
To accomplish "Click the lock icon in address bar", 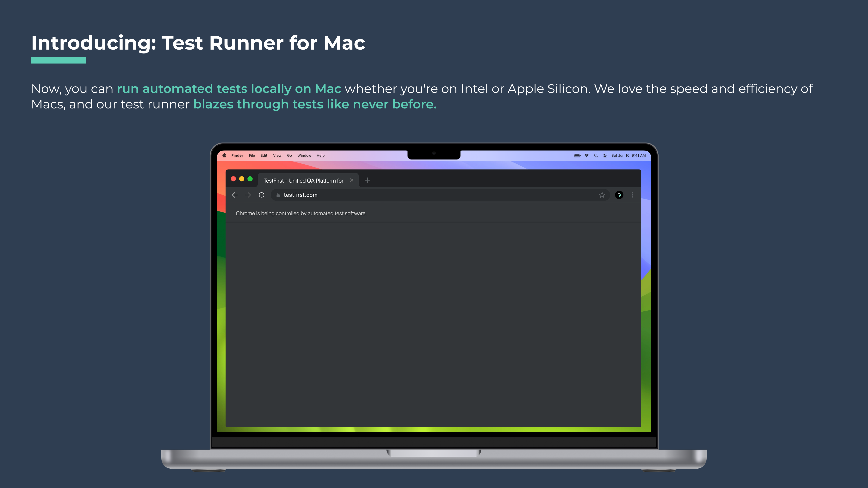I will pyautogui.click(x=278, y=195).
